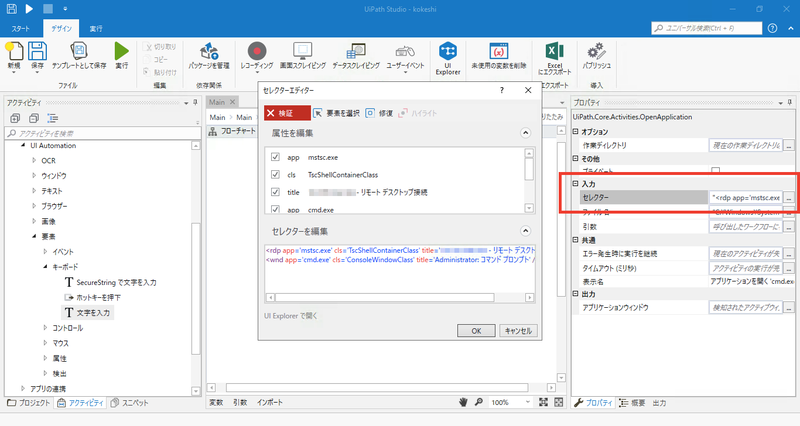
Task: Click the universal search field
Action: [x=707, y=28]
